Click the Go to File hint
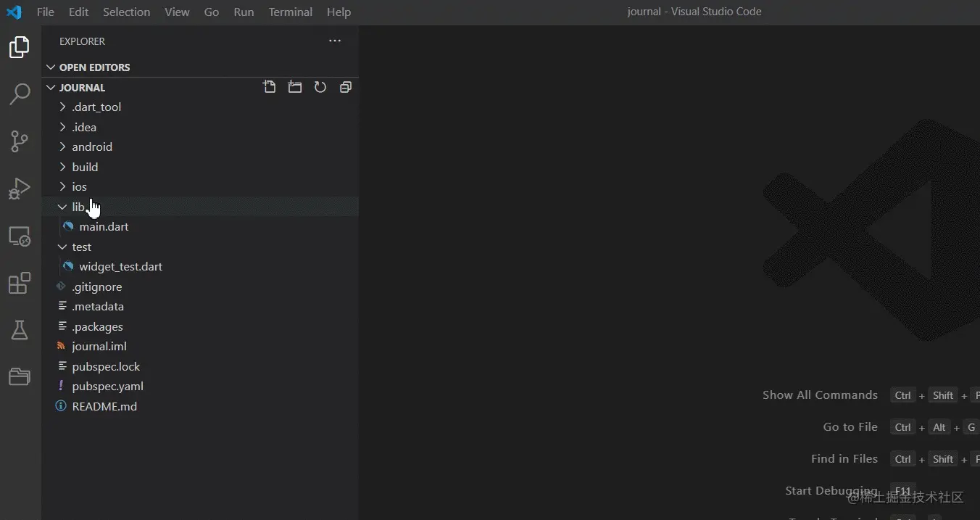 point(850,426)
